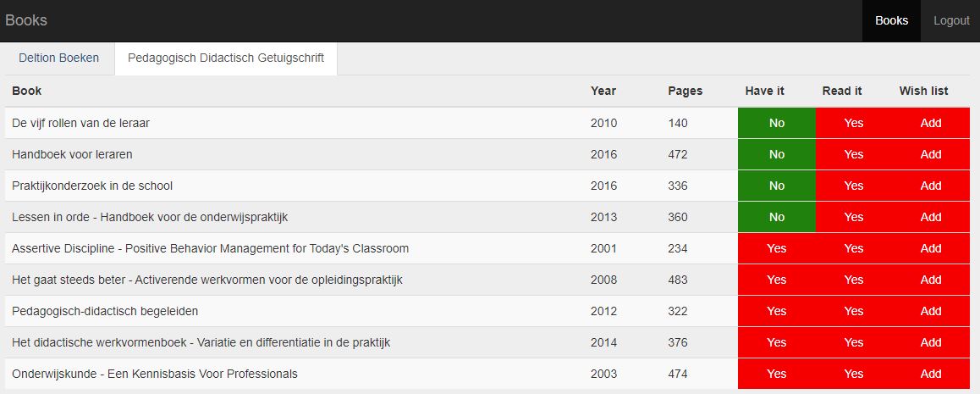Add De vijf rollen van de leraar to wish list
This screenshot has height=394, width=980.
click(x=931, y=123)
